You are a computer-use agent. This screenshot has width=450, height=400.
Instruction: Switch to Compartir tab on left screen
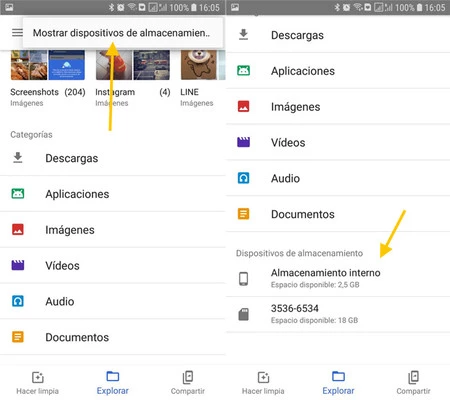(188, 383)
